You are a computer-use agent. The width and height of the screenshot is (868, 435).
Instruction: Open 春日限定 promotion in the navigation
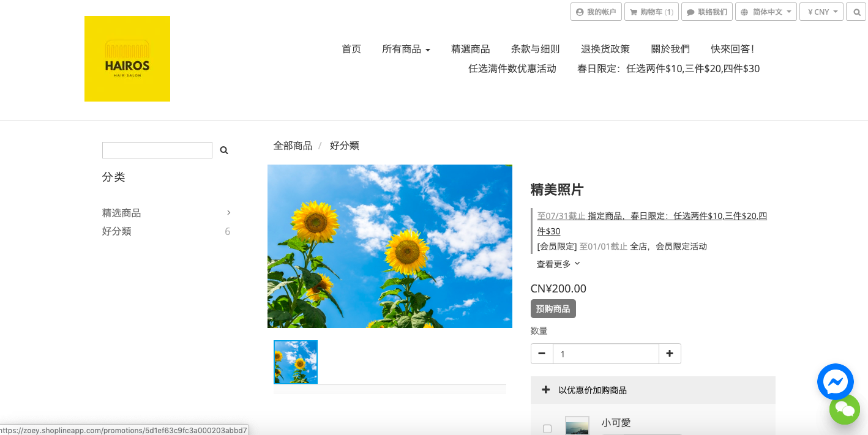pyautogui.click(x=668, y=69)
